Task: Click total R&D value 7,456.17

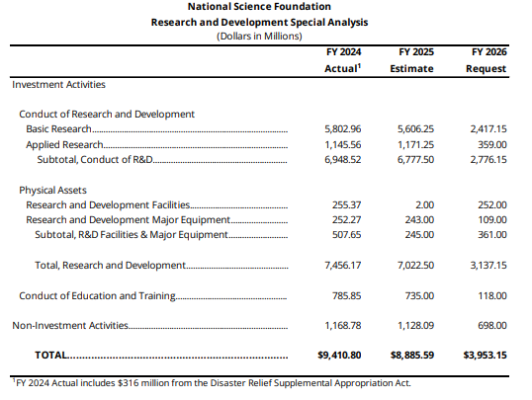Action: [343, 265]
